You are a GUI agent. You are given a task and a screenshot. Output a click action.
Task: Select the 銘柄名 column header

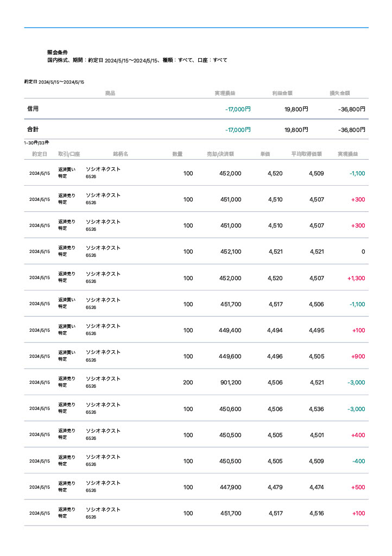coord(121,154)
